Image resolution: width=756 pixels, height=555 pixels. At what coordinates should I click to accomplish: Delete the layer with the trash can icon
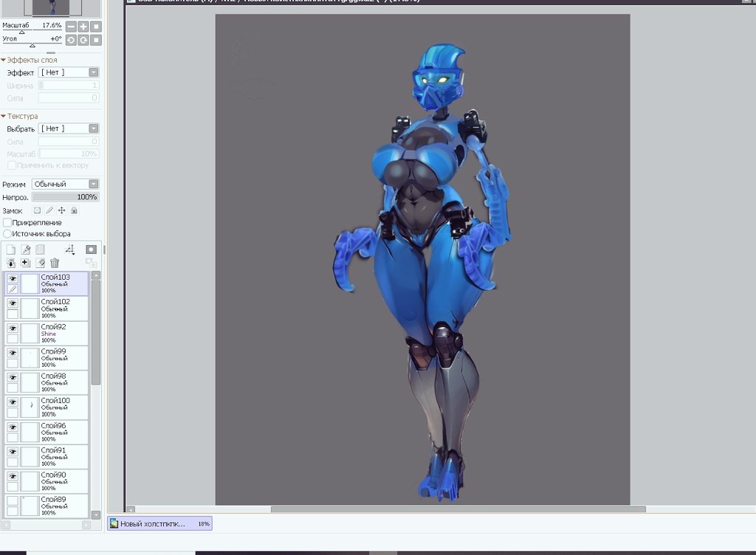55,263
